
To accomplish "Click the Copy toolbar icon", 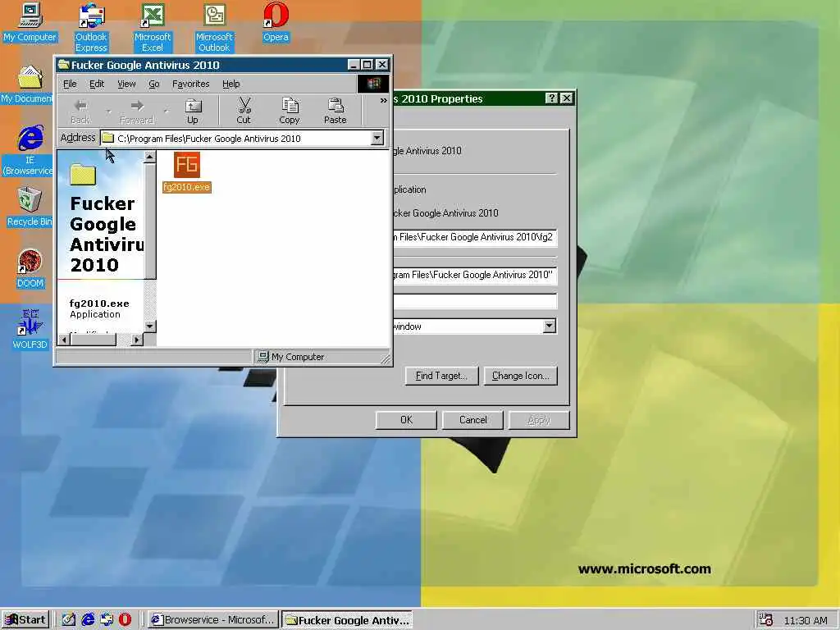I will 290,112.
